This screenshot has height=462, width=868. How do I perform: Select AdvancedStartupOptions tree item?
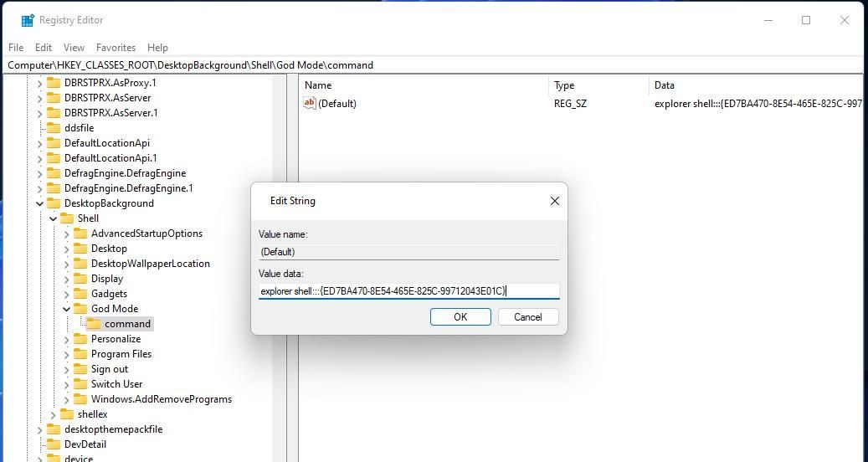tap(146, 234)
